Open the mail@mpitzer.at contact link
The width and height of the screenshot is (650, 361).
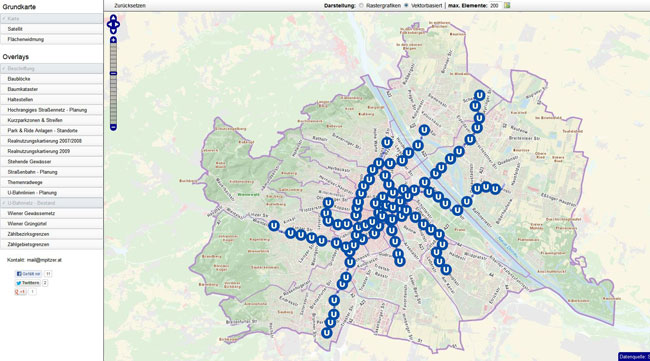click(44, 260)
